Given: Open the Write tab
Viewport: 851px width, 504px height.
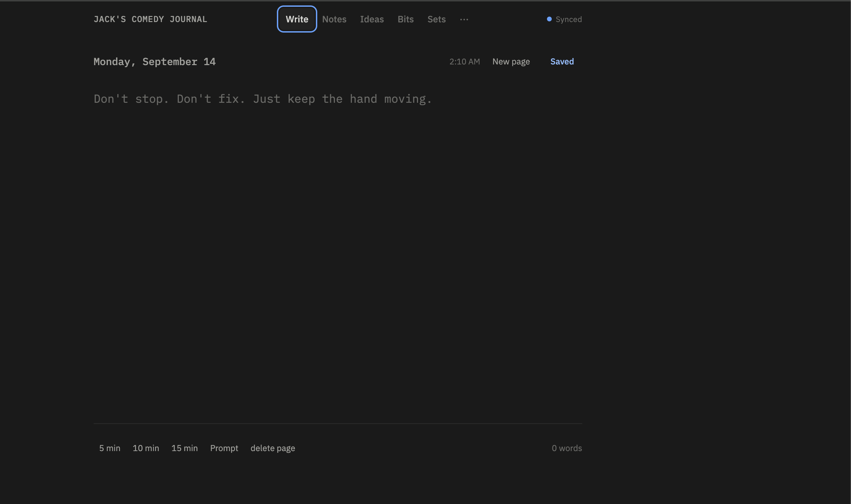Looking at the screenshot, I should pyautogui.click(x=297, y=19).
